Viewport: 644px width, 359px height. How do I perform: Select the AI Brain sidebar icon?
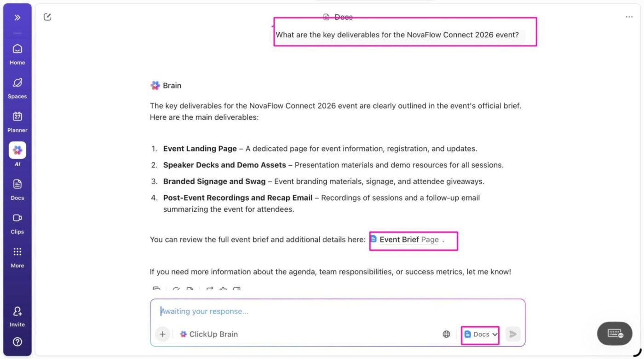pyautogui.click(x=17, y=151)
